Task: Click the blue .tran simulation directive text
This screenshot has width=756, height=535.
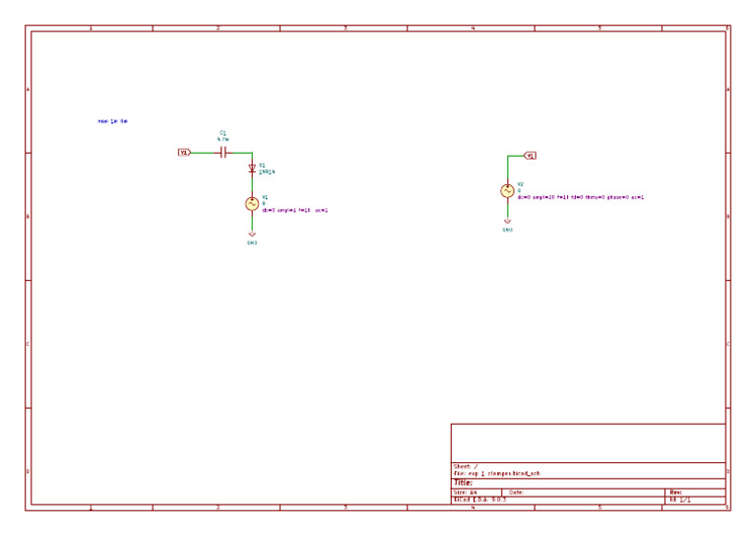Action: 113,121
